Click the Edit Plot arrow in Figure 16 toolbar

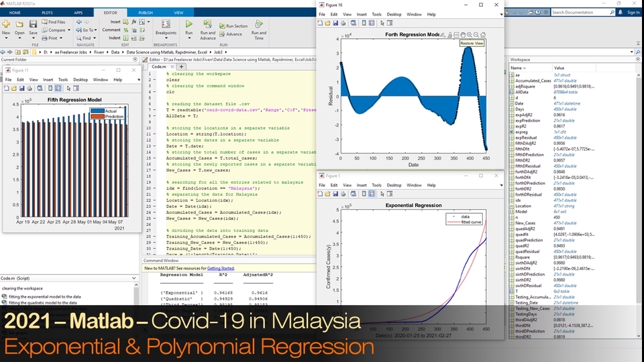click(x=382, y=23)
